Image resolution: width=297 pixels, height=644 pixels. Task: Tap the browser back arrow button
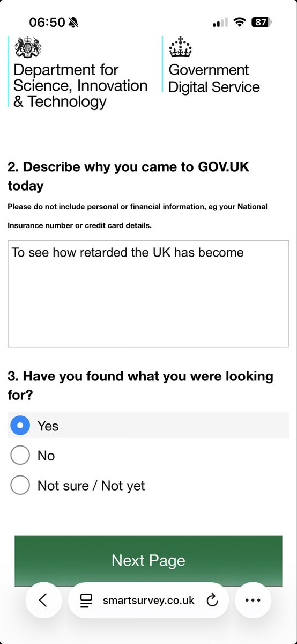point(43,601)
